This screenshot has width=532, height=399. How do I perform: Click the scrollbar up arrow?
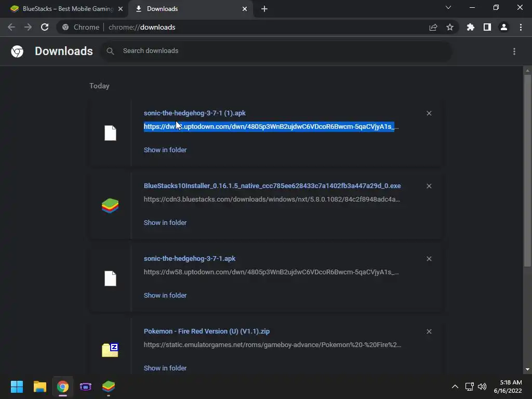coord(527,71)
